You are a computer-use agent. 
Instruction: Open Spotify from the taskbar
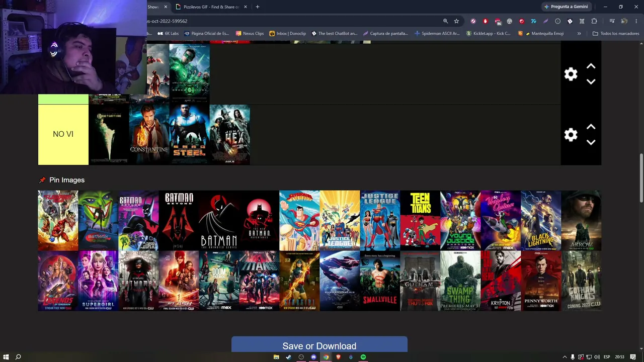point(363,357)
